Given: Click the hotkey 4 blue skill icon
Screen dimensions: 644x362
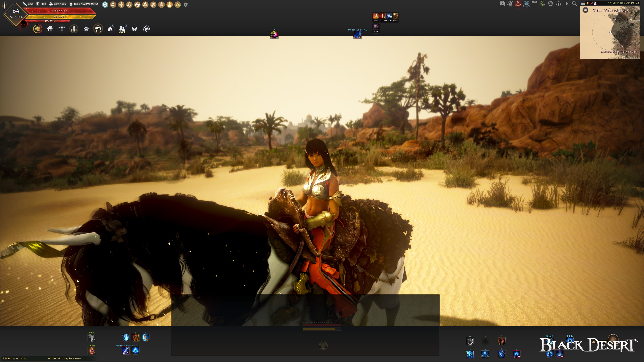Looking at the screenshot, I should coord(470,354).
